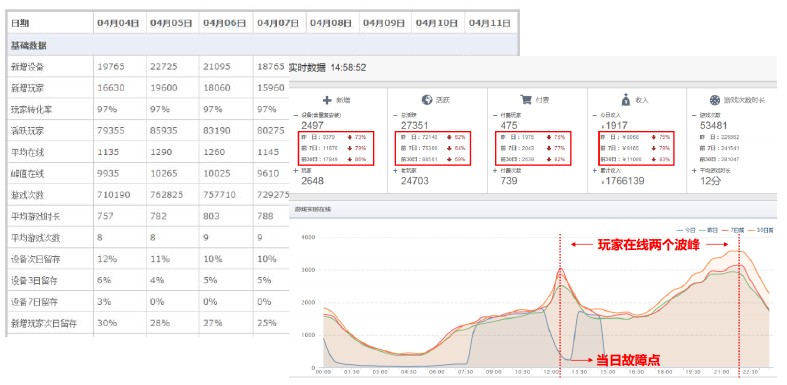Click the money bag icon beside 收入

point(626,100)
